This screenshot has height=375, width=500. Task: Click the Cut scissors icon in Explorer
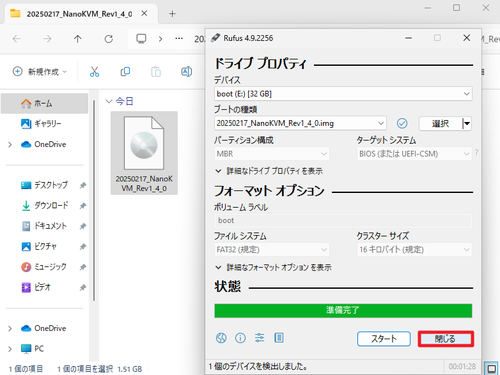pyautogui.click(x=94, y=72)
